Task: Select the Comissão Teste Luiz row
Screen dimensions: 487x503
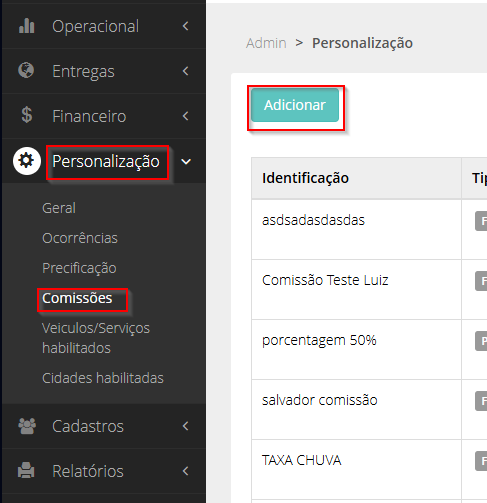Action: point(369,289)
